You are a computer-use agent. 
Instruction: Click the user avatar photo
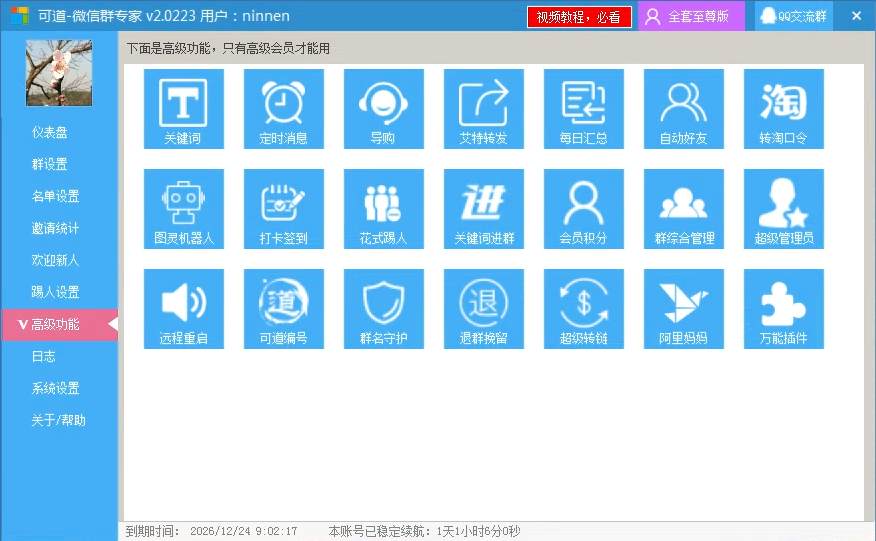click(59, 73)
